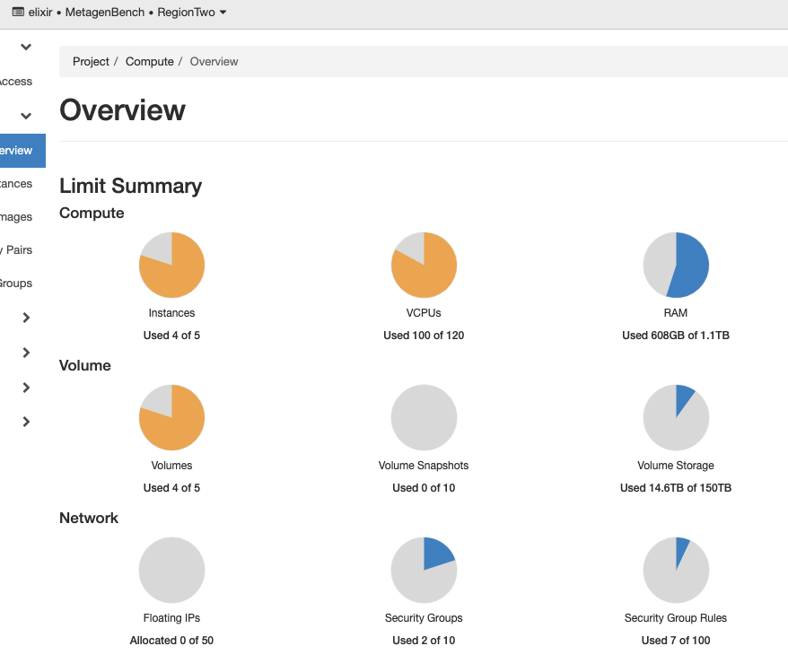Click the Volume Snapshots pie chart
Image resolution: width=788 pixels, height=672 pixels.
(425, 417)
